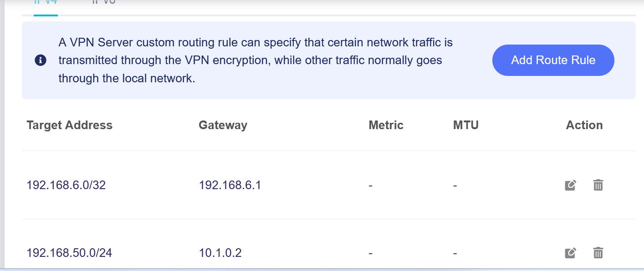644x271 pixels.
Task: Click gateway 192.168.6.1 cell
Action: (x=230, y=185)
